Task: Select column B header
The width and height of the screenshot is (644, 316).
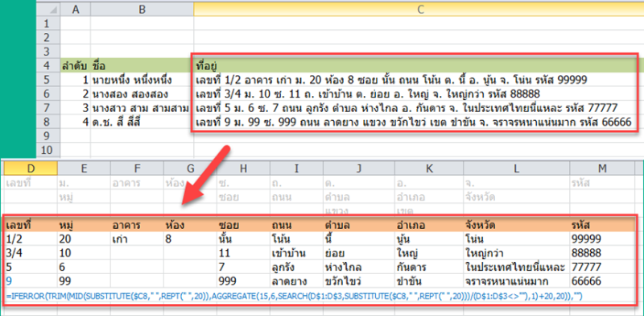Action: coord(142,10)
